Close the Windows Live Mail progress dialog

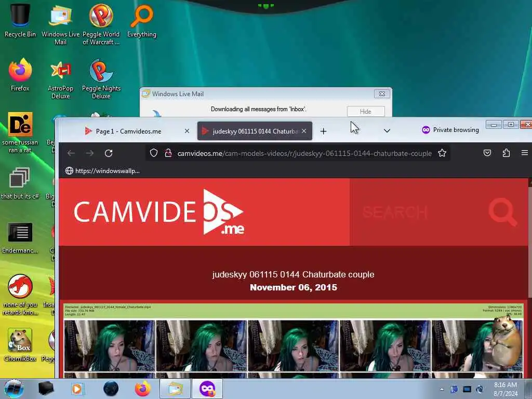382,94
